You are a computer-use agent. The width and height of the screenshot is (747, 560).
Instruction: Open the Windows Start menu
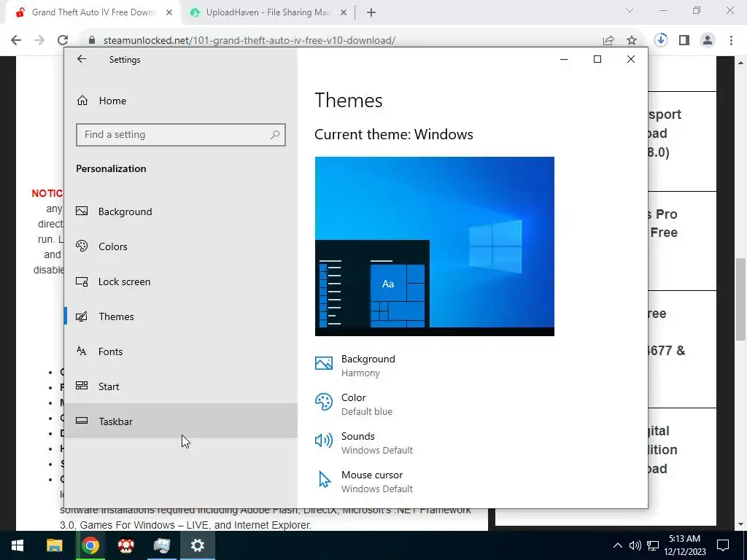[18, 545]
